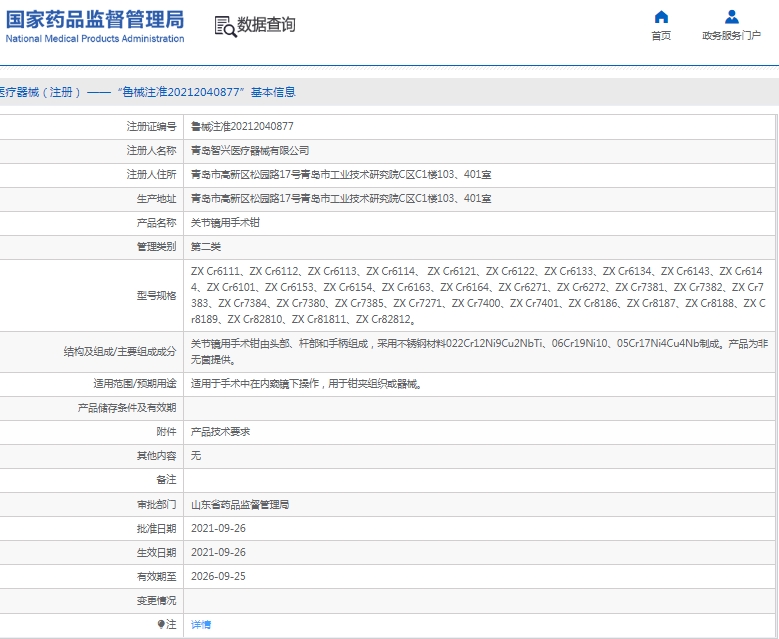Open 政务服务门户 link text
Image resolution: width=779 pixels, height=639 pixels.
731,35
